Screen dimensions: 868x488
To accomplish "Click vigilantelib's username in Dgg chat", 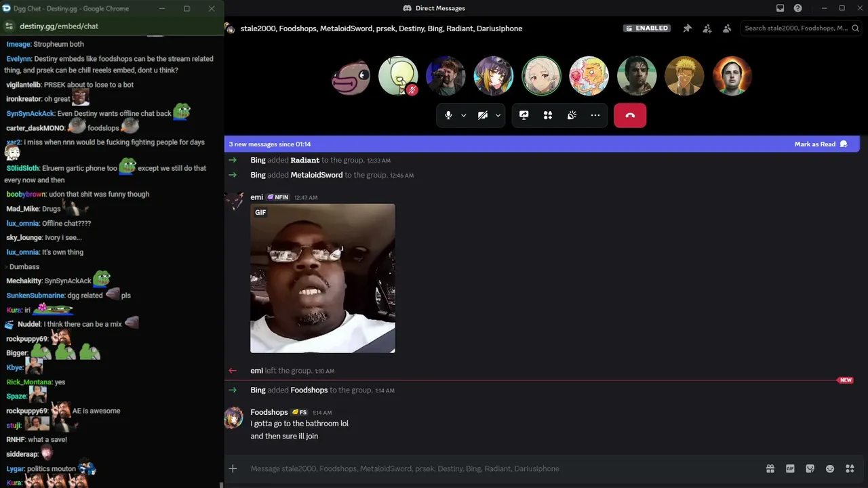I will pos(24,85).
